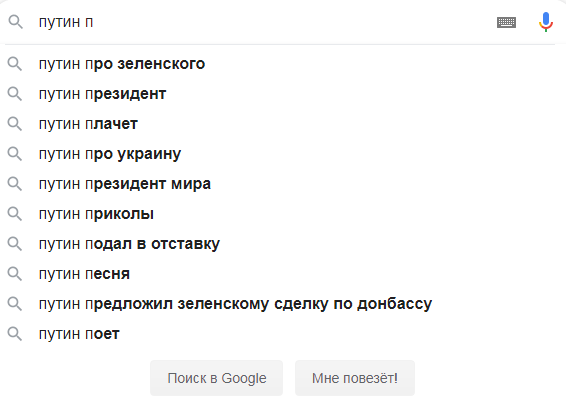The height and width of the screenshot is (399, 566).
Task: Click magnifier icon beside 'путин песня'
Action: (15, 274)
